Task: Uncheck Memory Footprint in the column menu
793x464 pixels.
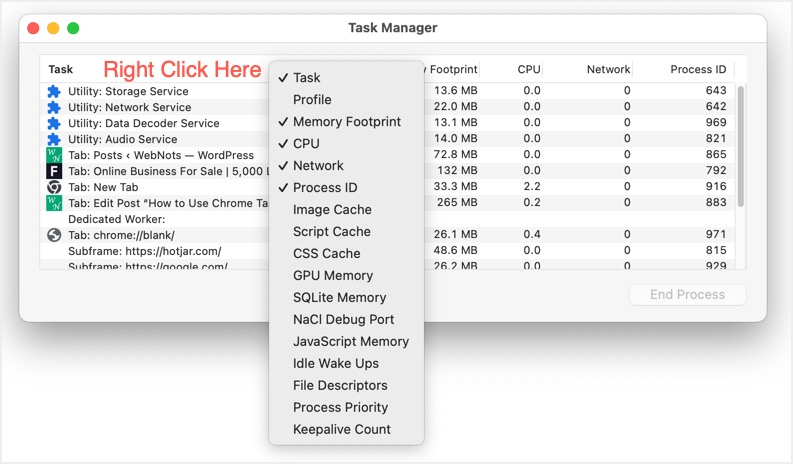Action: pos(346,122)
